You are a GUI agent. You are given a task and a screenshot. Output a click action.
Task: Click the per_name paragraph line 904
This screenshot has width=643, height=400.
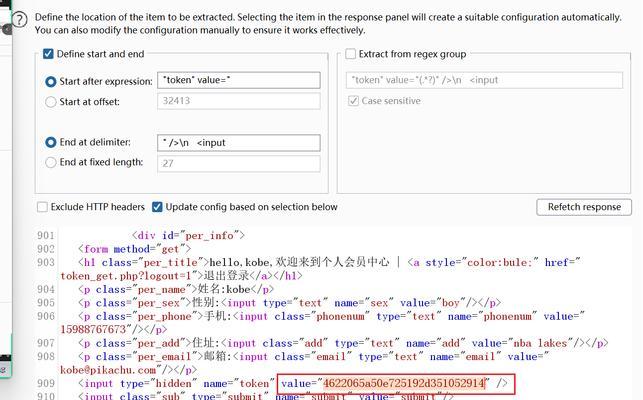(176, 290)
